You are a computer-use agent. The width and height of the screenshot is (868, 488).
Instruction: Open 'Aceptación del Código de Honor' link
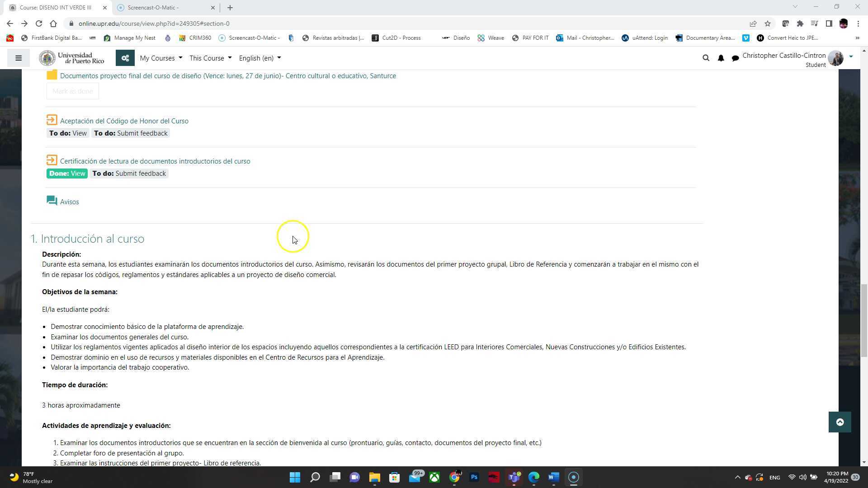pyautogui.click(x=124, y=121)
